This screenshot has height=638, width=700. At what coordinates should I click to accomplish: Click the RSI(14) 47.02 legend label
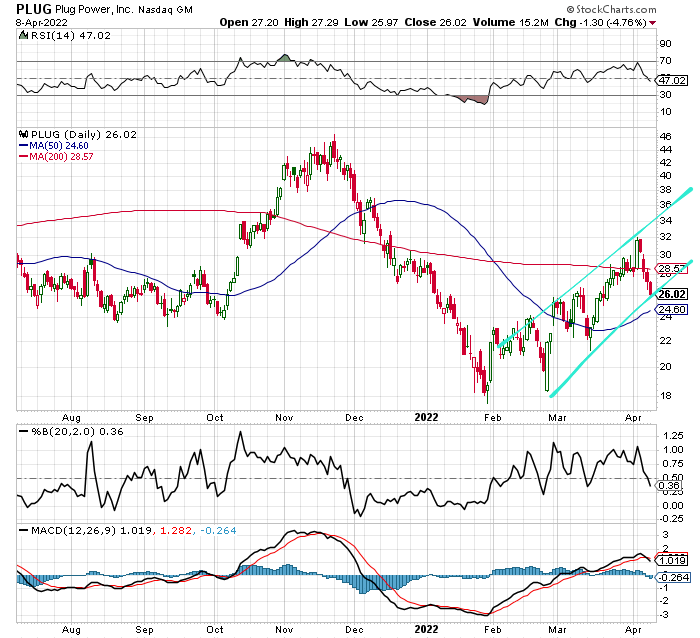(x=71, y=36)
